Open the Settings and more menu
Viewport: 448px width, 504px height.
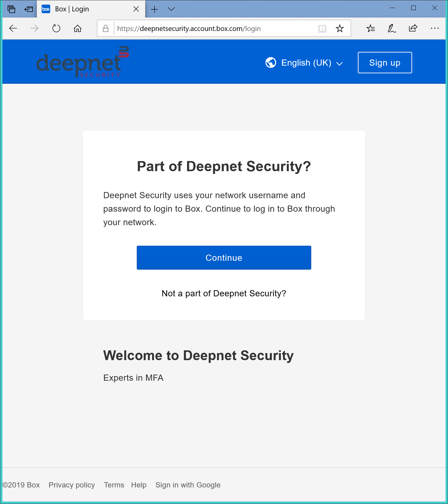click(x=435, y=29)
